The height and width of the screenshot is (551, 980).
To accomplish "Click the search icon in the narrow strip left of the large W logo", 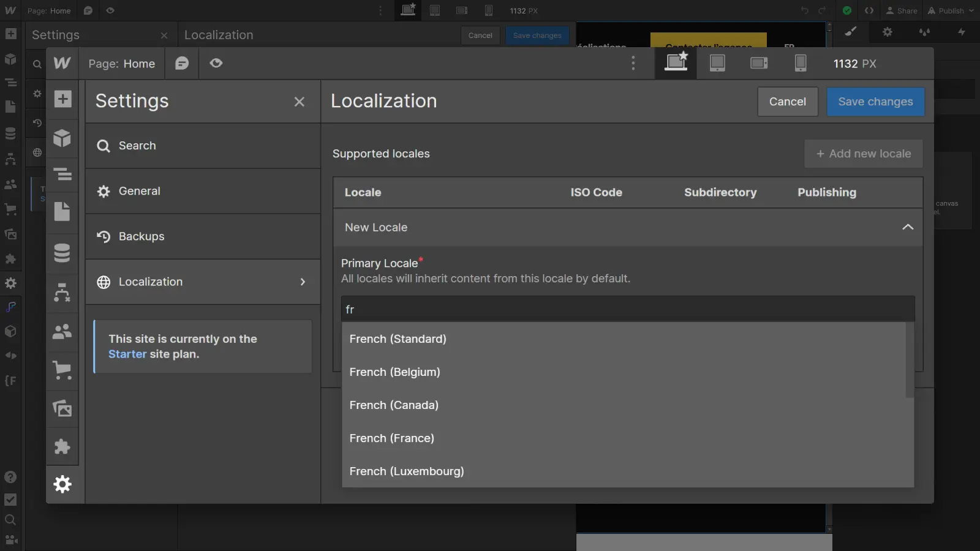I will 37,64.
